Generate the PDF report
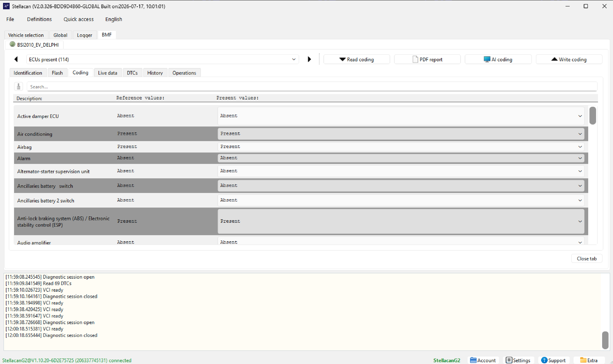613x364 pixels. tap(427, 59)
